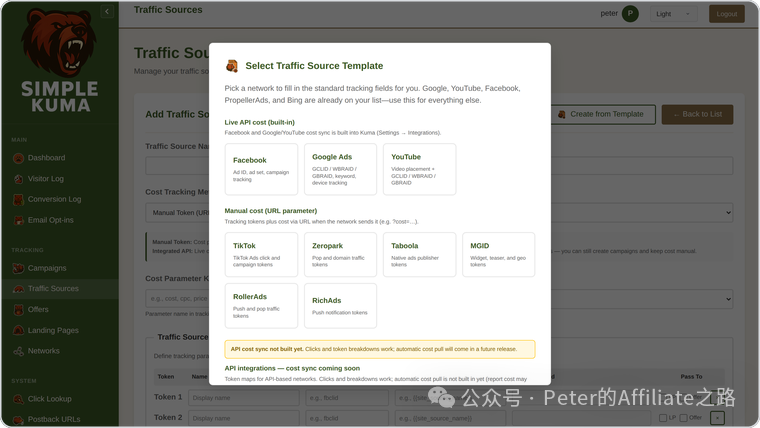The width and height of the screenshot is (760, 428).
Task: Click the Click Lookup sidebar icon
Action: [x=18, y=399]
